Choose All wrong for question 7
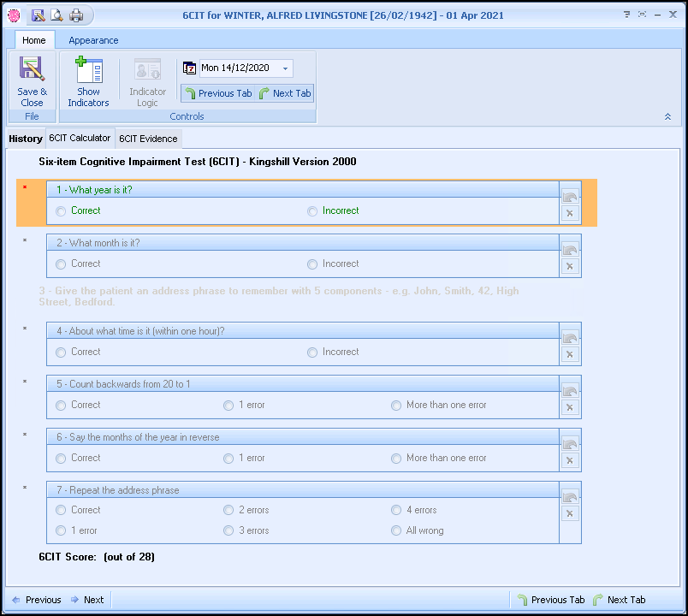 click(395, 530)
